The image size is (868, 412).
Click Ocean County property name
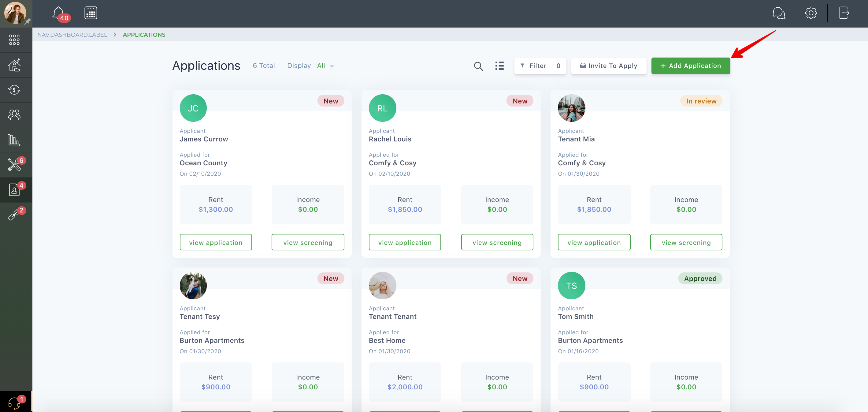pos(203,163)
